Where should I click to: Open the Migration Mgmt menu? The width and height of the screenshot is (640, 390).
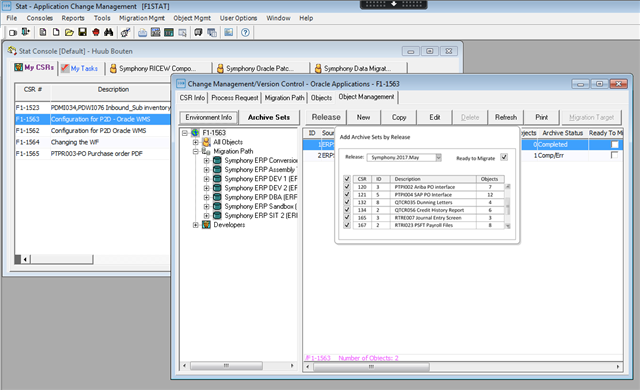click(142, 18)
